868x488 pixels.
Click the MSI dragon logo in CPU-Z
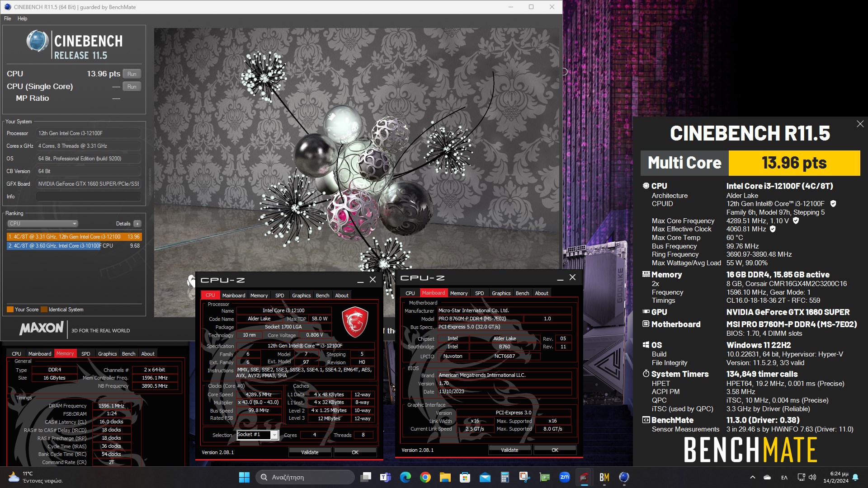tap(355, 322)
